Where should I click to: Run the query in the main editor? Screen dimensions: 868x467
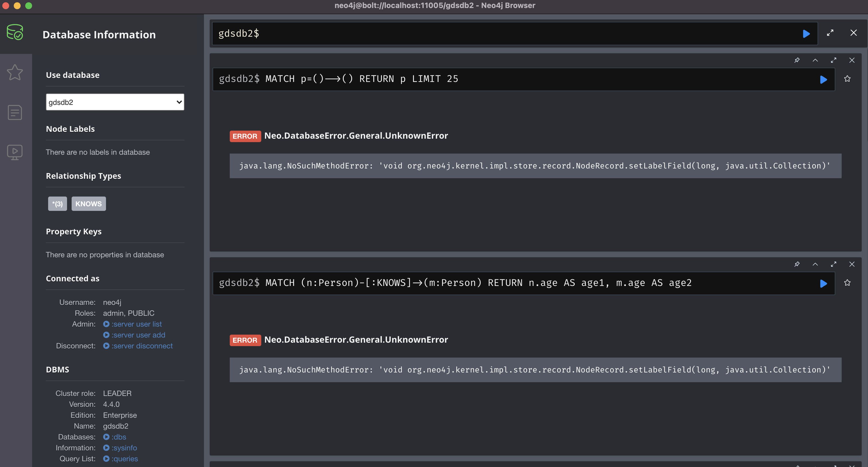(x=806, y=33)
